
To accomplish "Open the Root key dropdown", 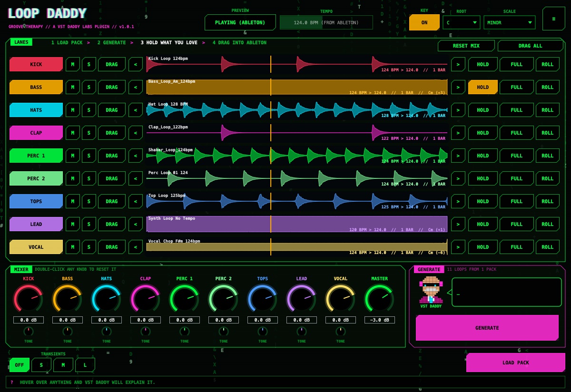I will pos(462,22).
